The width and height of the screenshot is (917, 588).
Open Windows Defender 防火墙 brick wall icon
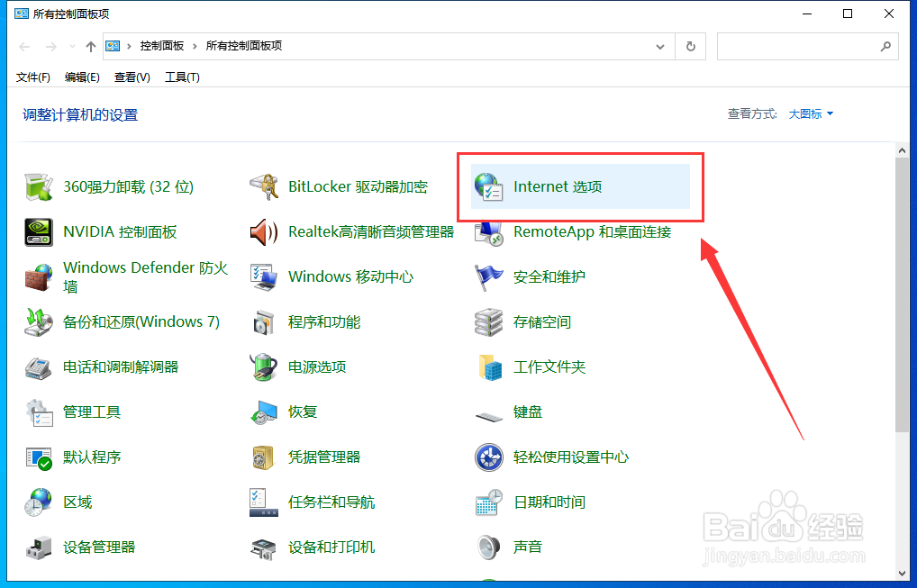pos(39,277)
